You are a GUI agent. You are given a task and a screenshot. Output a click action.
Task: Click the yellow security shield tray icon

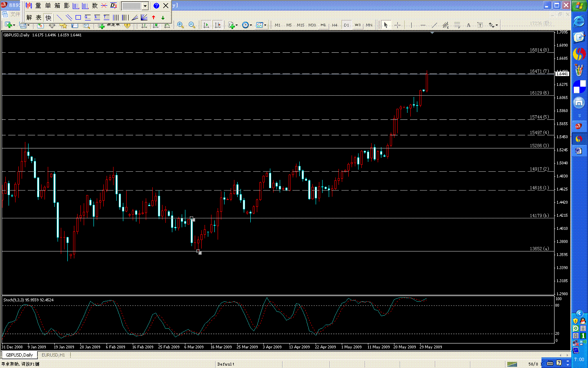tap(575, 321)
